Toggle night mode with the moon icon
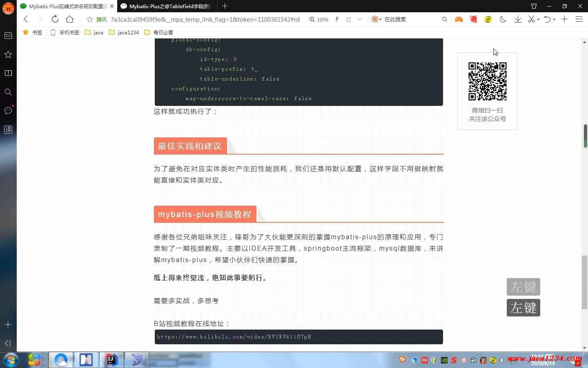The width and height of the screenshot is (588, 368). click(503, 19)
